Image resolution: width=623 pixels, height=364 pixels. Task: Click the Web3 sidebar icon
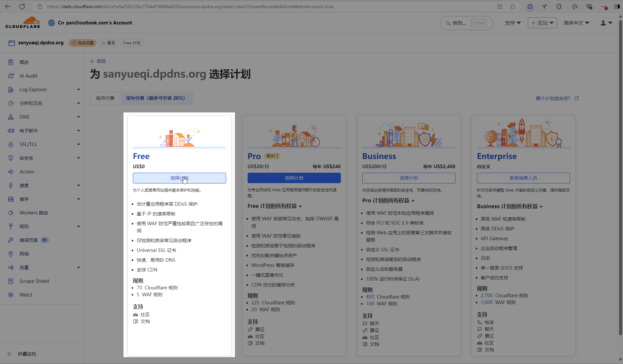11,295
